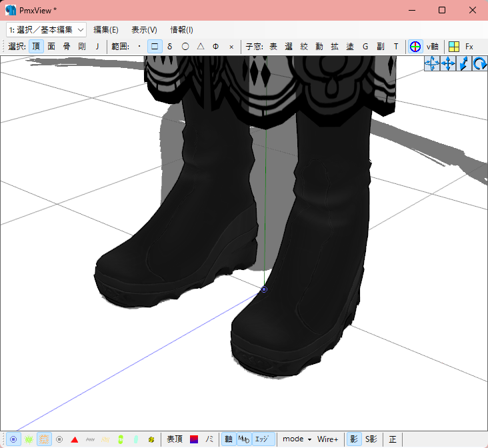Expand the mode dropdown in bottom bar

click(x=297, y=439)
